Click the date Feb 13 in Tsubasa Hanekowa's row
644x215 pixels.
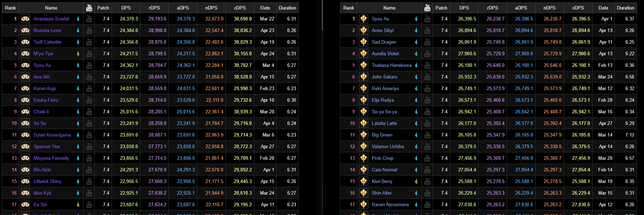click(x=605, y=65)
